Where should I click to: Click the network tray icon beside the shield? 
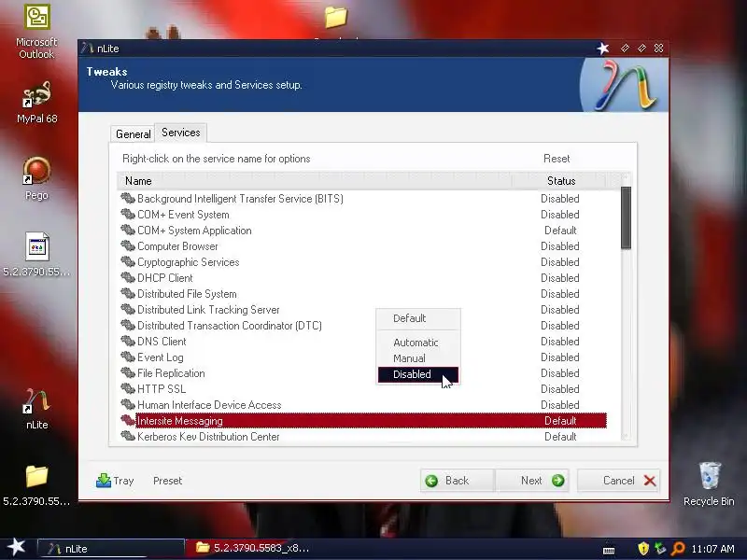coord(660,549)
